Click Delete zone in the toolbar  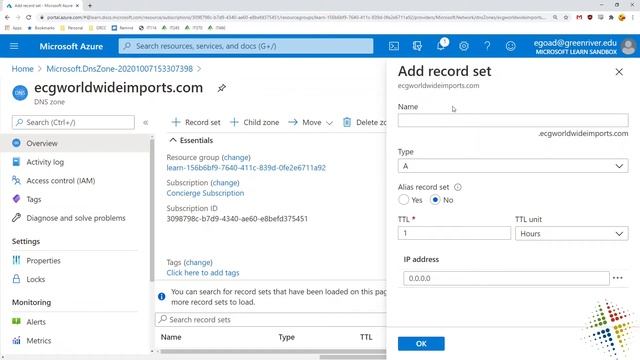[x=364, y=122]
